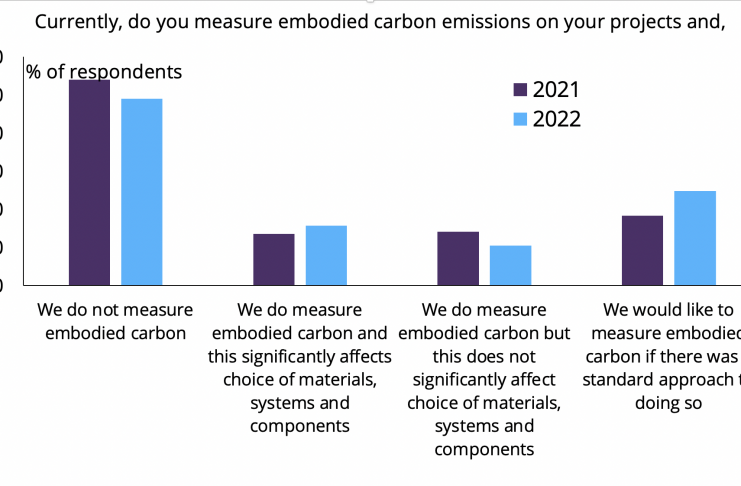Screen dimensions: 741x486
Task: Select 2022 bar for 'We would like to measure'
Action: (x=695, y=237)
